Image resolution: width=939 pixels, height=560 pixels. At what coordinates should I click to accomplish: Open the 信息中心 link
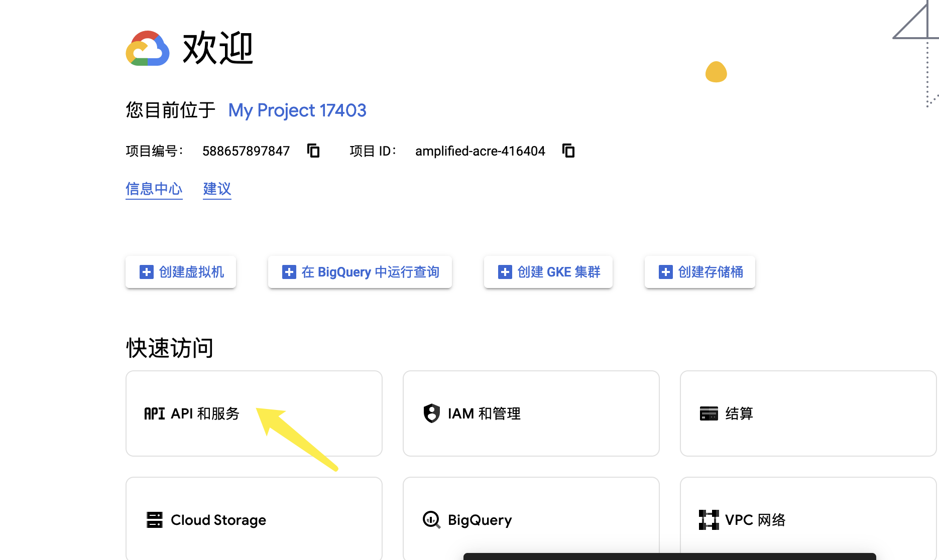[x=154, y=189]
